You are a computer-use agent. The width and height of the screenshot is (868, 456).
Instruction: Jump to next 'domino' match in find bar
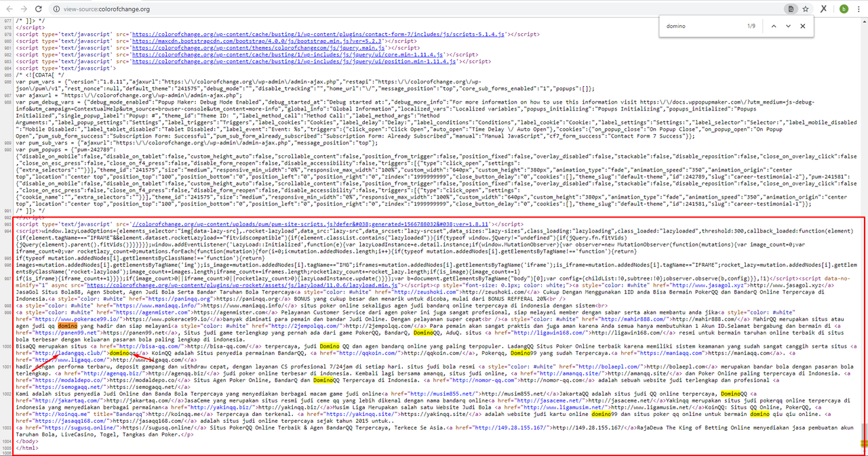pyautogui.click(x=788, y=26)
